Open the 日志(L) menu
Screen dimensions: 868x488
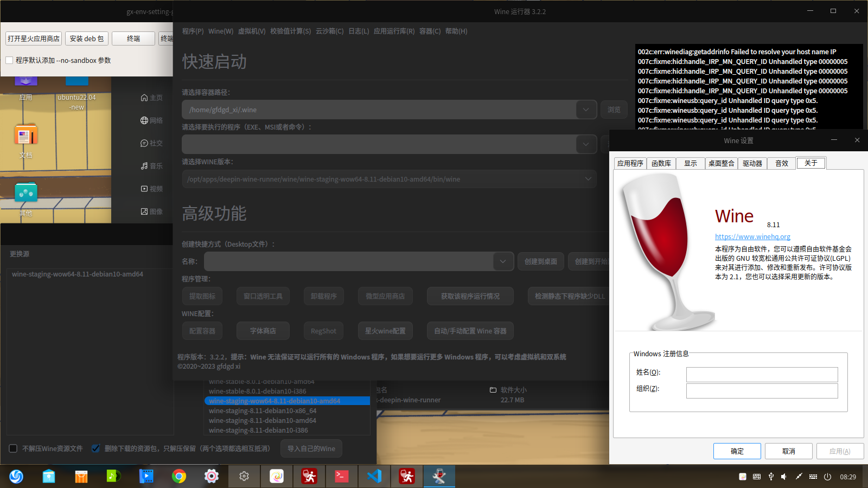pos(359,31)
